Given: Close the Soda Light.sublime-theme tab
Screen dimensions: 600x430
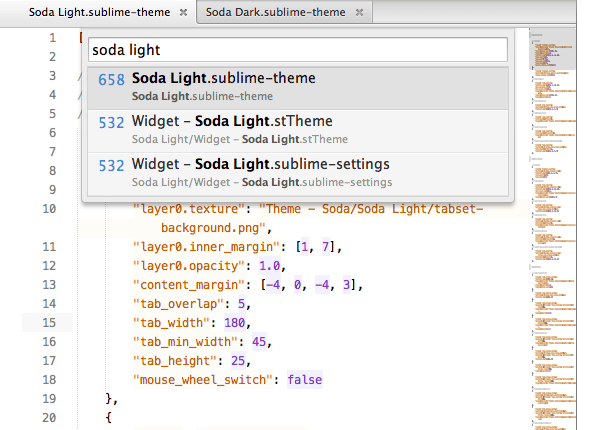Looking at the screenshot, I should pos(183,13).
